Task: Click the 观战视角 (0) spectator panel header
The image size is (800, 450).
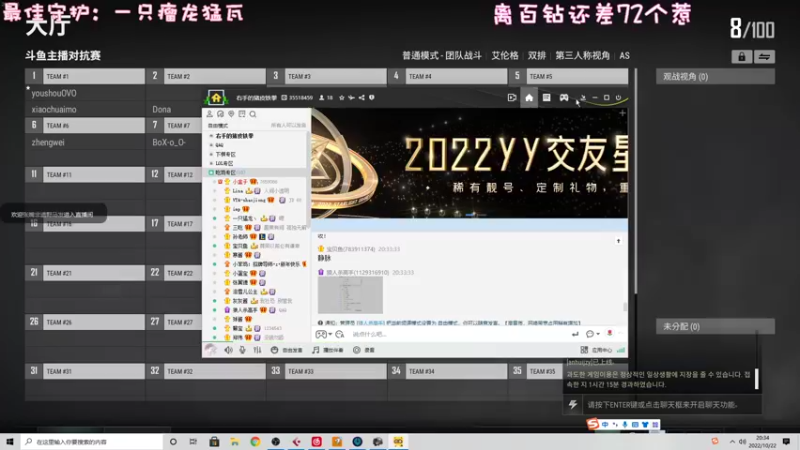Action: tap(715, 77)
